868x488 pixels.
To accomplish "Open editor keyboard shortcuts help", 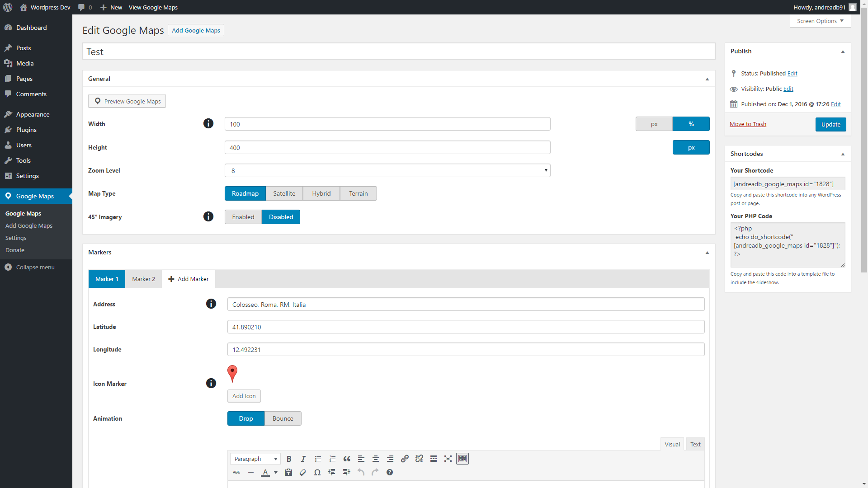I will click(x=390, y=472).
